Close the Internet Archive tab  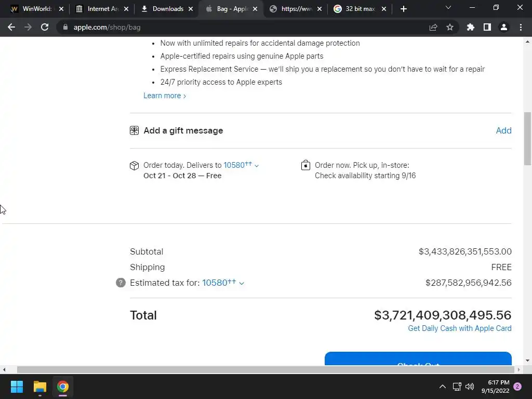click(126, 9)
